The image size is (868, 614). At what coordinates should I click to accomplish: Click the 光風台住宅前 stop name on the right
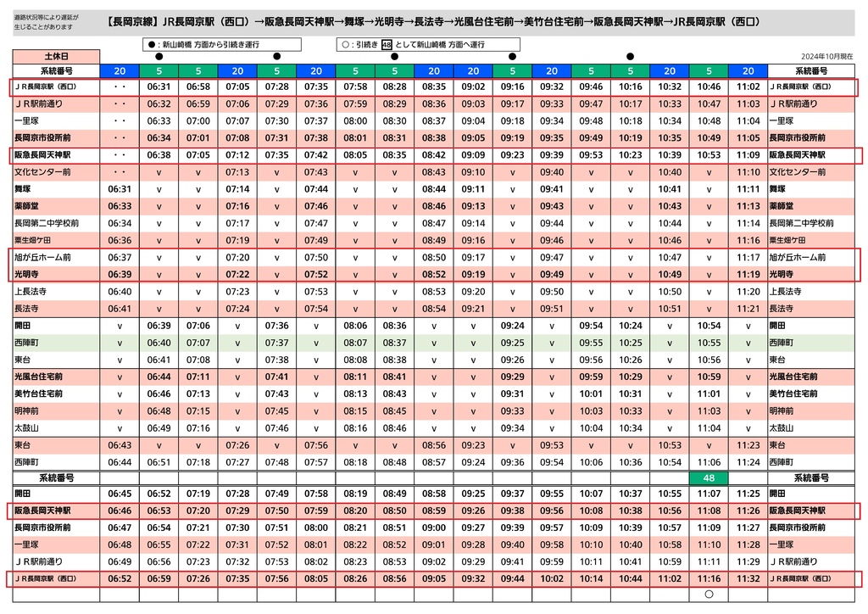point(793,377)
